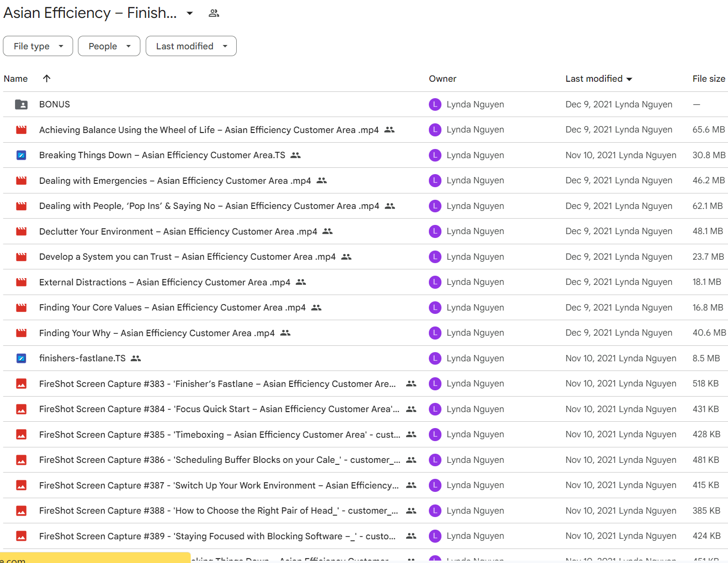This screenshot has width=728, height=563.
Task: Sort by File size column header
Action: point(709,79)
